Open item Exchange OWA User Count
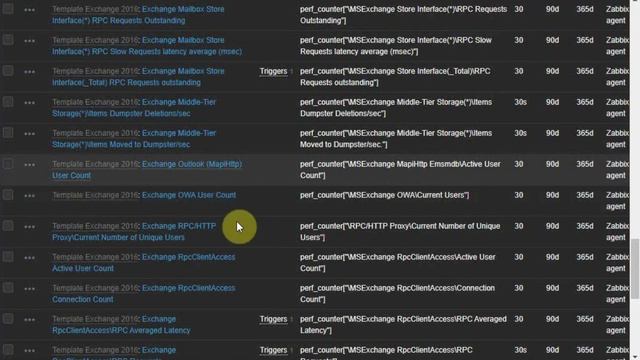Screen dimensions: 640x360 click(189, 195)
